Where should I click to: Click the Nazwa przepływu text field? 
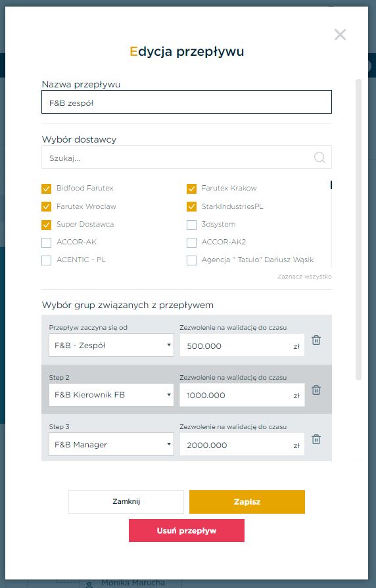point(187,102)
